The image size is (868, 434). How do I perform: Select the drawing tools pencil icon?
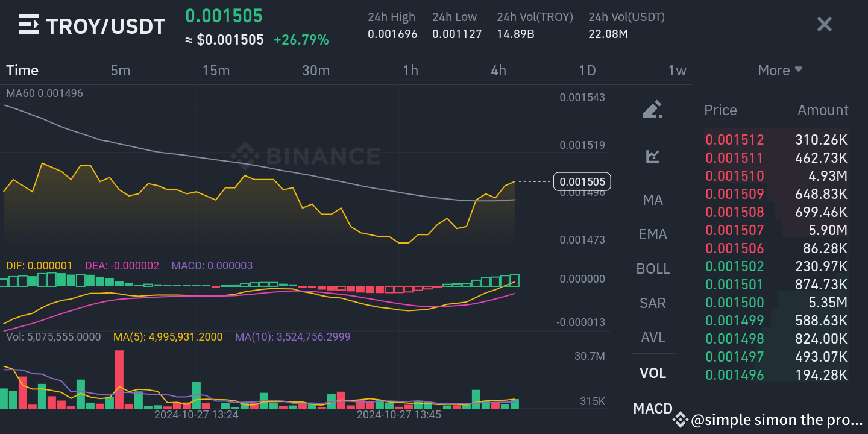pos(653,110)
